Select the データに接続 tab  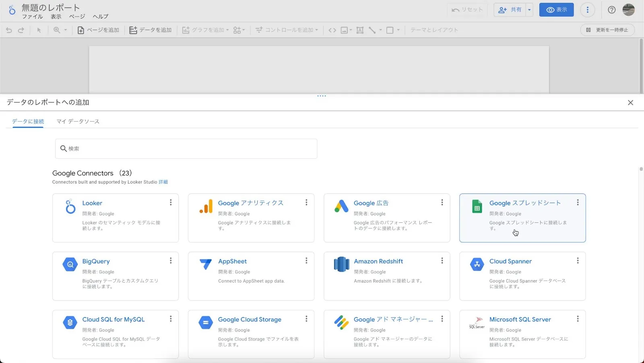tap(28, 121)
